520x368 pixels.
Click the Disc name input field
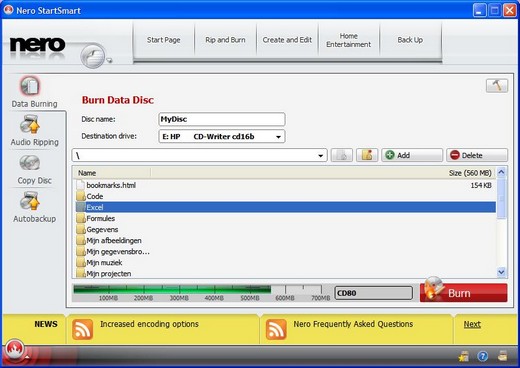click(222, 119)
